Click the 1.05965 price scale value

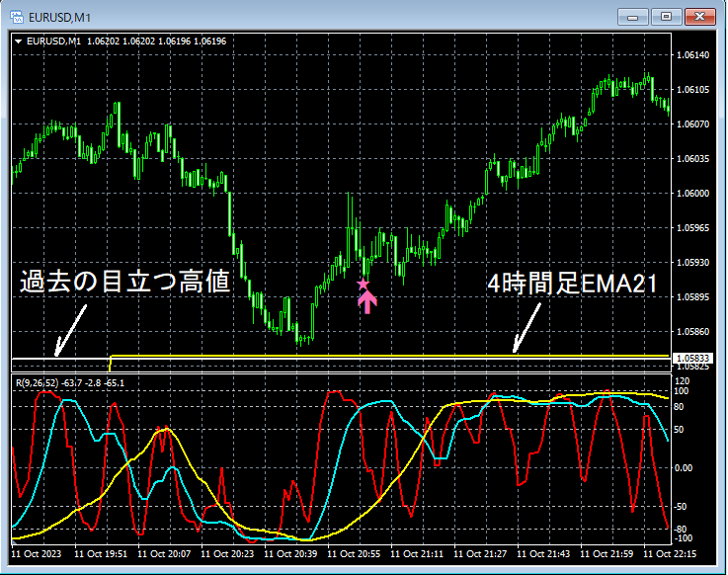[692, 228]
